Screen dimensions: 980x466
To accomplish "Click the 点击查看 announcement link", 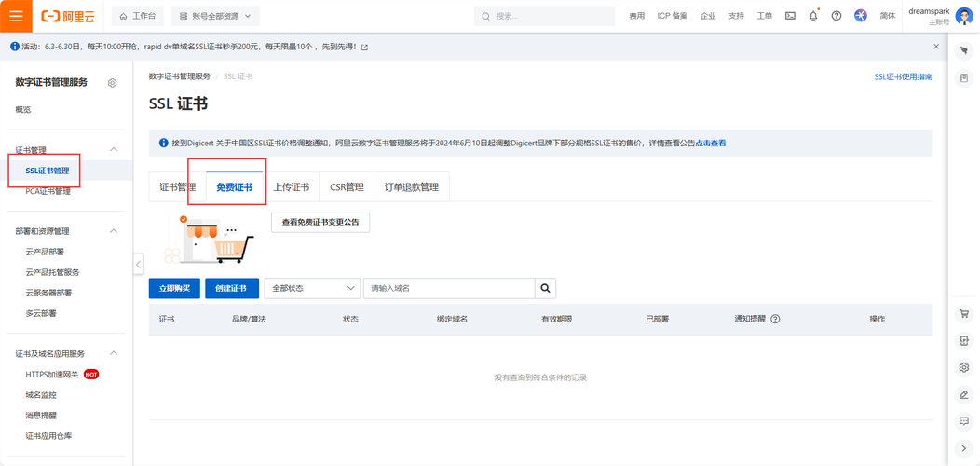I will tap(711, 144).
